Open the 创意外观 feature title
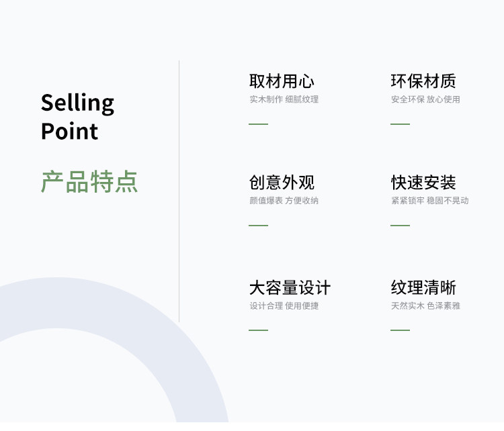This screenshot has width=504, height=431. [282, 183]
